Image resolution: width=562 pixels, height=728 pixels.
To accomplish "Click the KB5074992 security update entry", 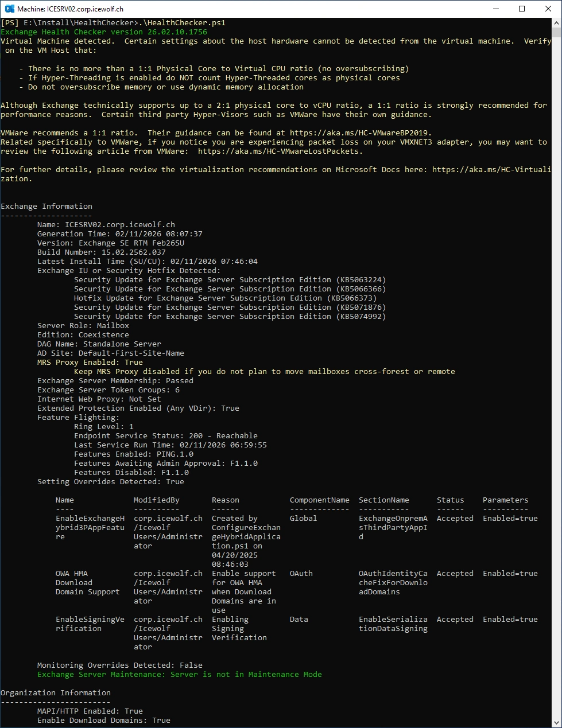I will click(x=230, y=317).
